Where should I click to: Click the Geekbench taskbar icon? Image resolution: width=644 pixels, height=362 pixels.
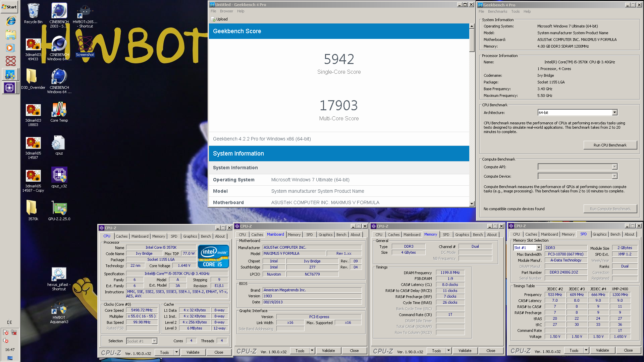click(x=9, y=74)
